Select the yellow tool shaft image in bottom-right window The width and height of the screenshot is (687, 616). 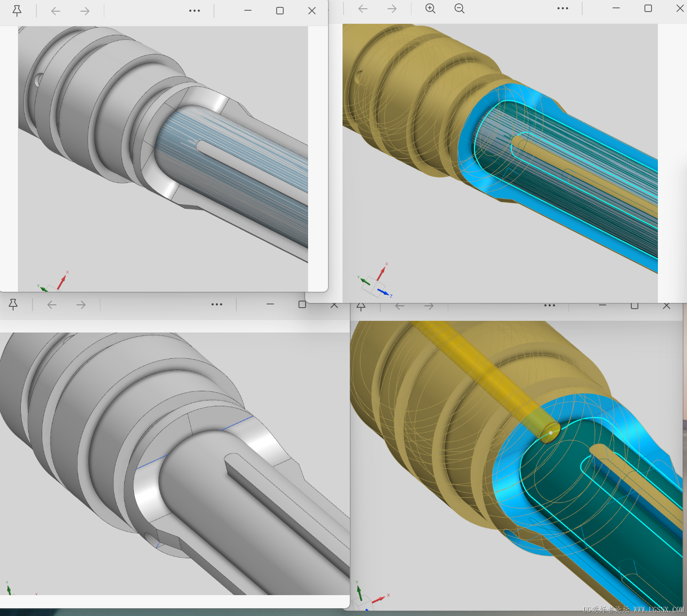tap(516, 466)
